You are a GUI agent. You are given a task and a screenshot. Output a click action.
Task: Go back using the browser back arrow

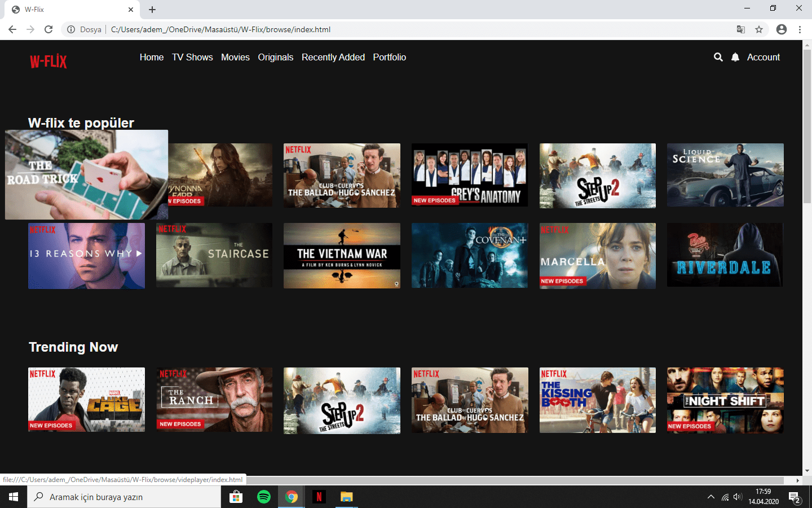[x=12, y=29]
